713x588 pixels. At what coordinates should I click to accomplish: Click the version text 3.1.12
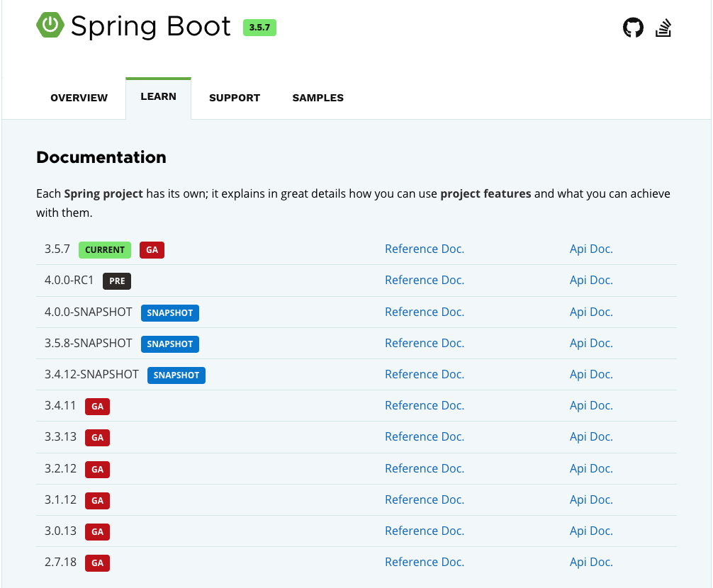(60, 500)
